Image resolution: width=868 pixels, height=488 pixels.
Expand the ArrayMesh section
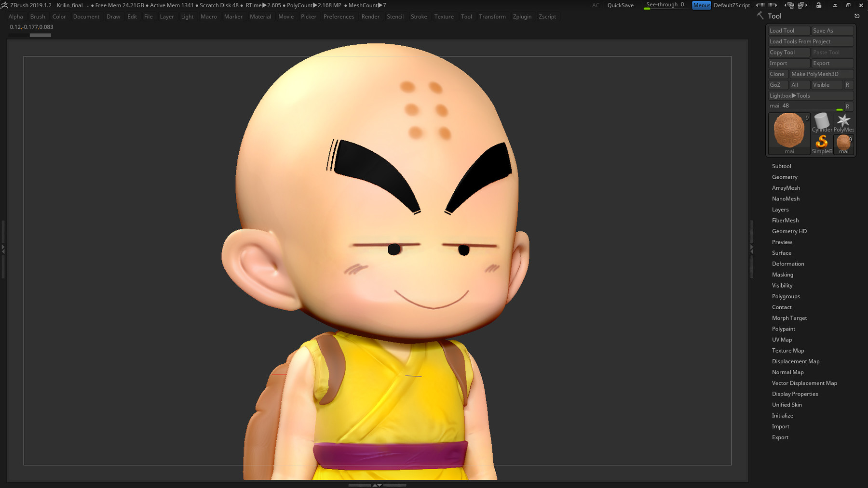click(x=786, y=188)
